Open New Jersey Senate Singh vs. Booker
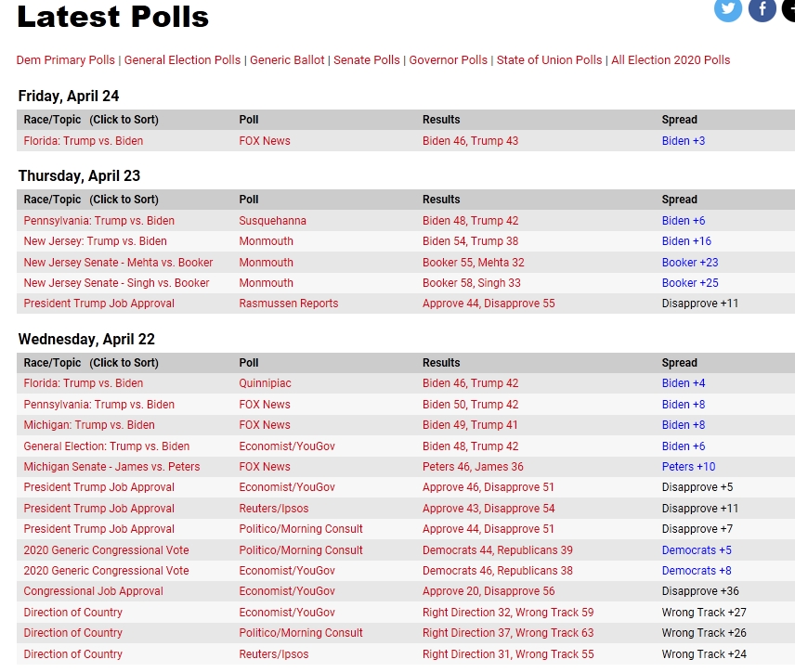Image resolution: width=795 pixels, height=672 pixels. pos(116,283)
